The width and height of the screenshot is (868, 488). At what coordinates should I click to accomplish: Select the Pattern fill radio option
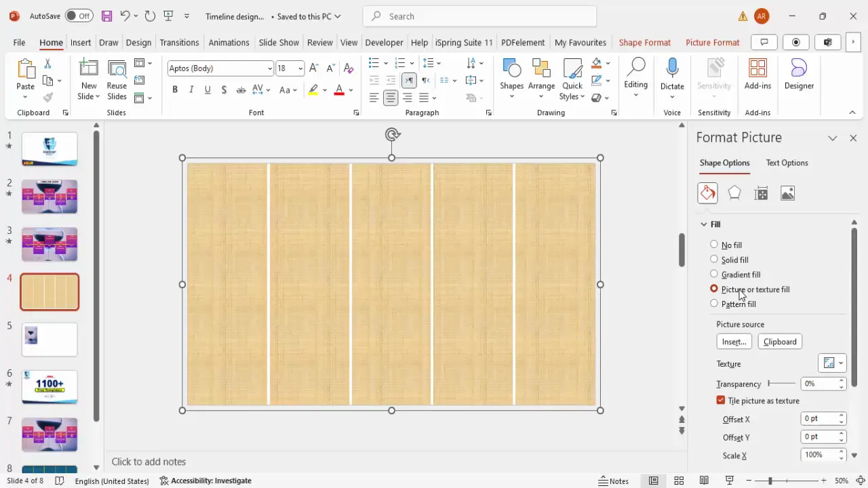[x=714, y=304]
